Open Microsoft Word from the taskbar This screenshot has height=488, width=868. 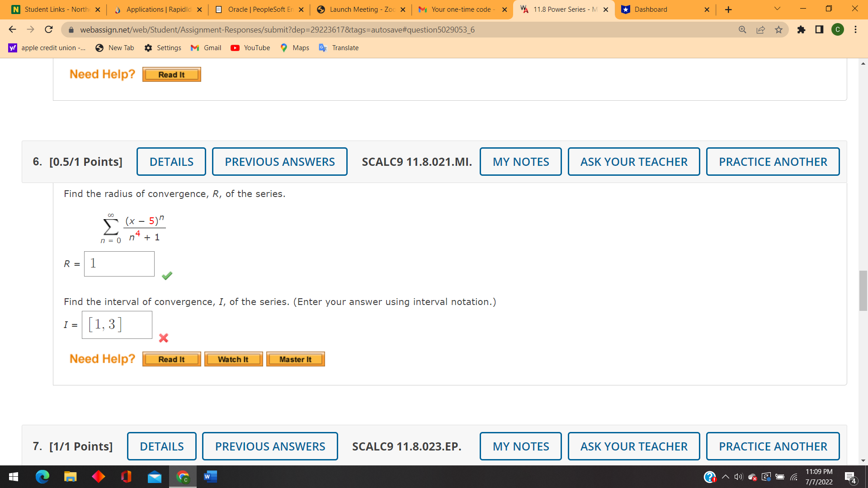click(x=210, y=476)
